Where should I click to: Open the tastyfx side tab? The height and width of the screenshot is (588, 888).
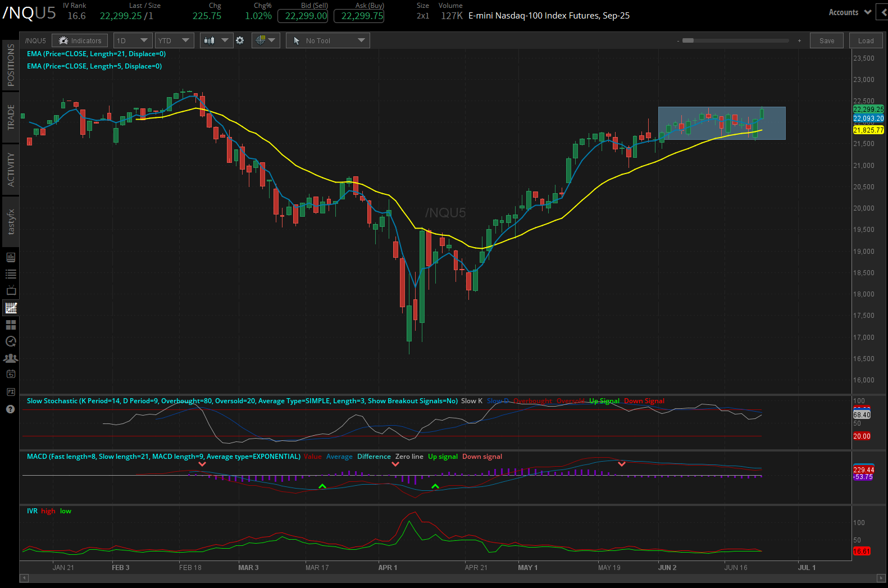coord(11,222)
